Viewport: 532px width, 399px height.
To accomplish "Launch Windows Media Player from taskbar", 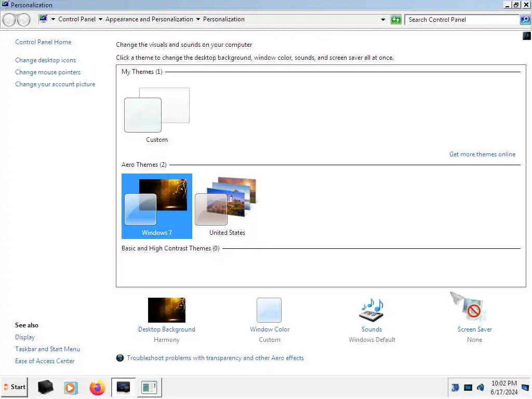I will pyautogui.click(x=71, y=388).
